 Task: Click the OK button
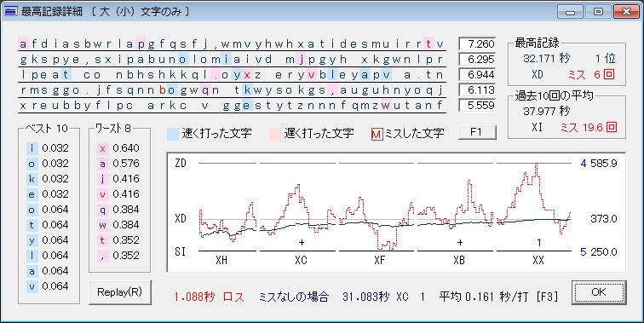click(x=598, y=292)
